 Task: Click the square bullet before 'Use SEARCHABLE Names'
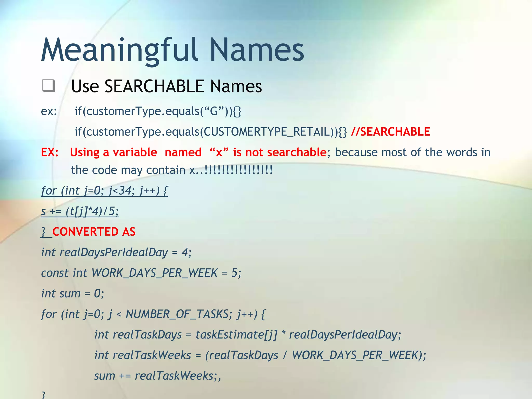pyautogui.click(x=49, y=86)
